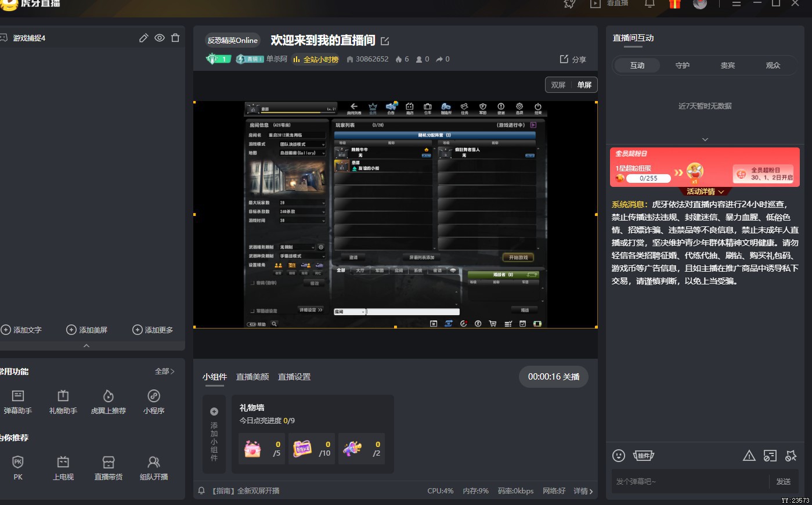Select the 小组件 tab
This screenshot has width=812, height=505.
point(215,377)
